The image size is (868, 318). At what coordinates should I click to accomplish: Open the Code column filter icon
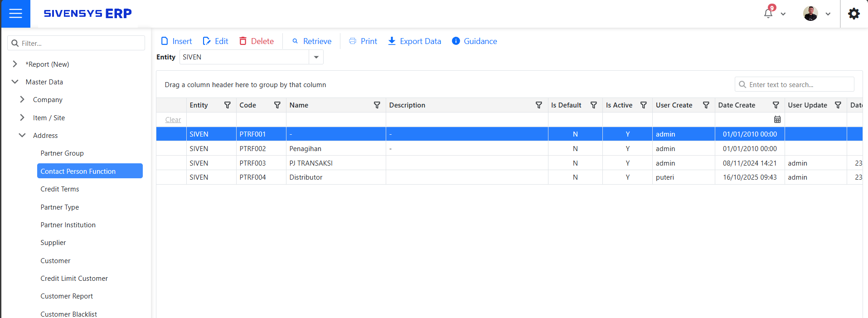click(x=277, y=105)
